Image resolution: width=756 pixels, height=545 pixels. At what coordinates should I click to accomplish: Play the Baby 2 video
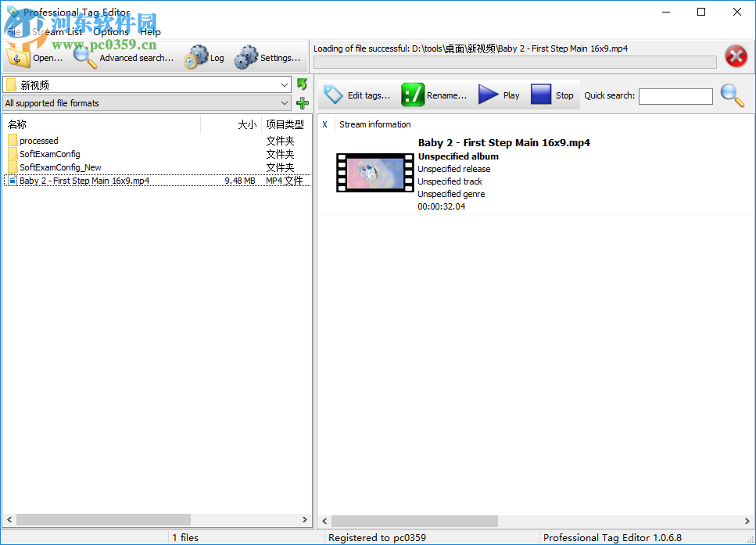click(x=487, y=94)
